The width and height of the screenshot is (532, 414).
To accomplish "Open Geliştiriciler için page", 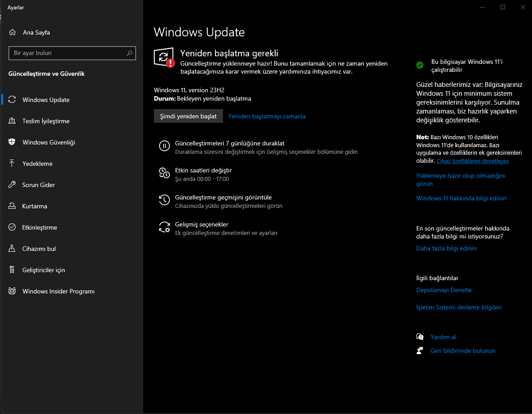I will tap(72, 270).
